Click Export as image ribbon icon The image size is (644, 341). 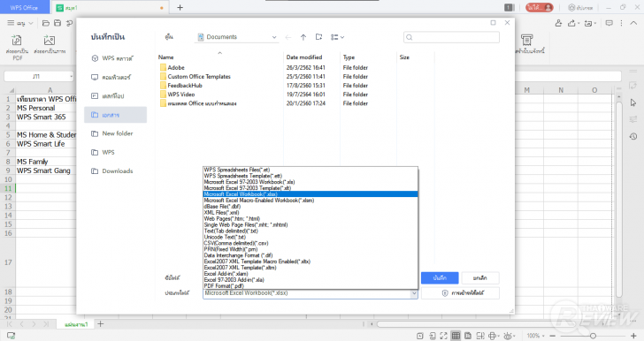(x=50, y=44)
